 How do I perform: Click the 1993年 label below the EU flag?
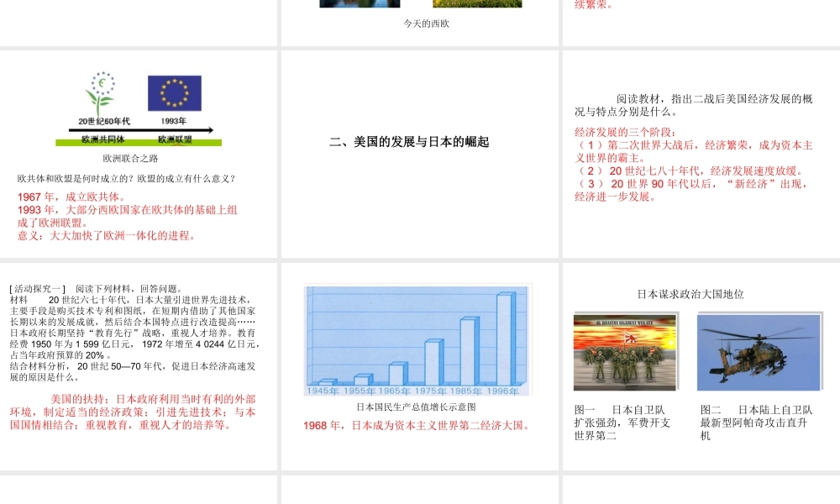tap(174, 121)
